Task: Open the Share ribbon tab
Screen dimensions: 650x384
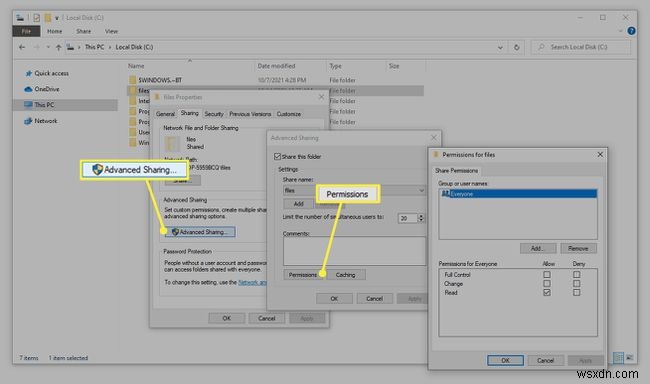Action: tap(83, 32)
